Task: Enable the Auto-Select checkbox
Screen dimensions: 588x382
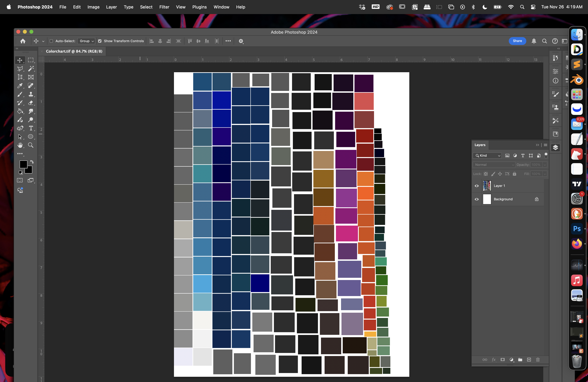Action: pos(51,41)
